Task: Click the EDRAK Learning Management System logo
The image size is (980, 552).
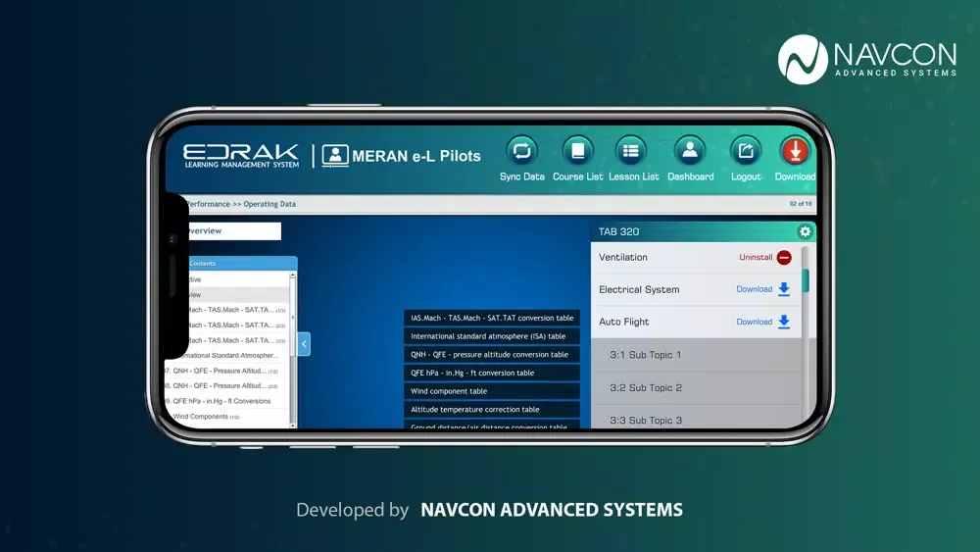Action: pyautogui.click(x=241, y=156)
